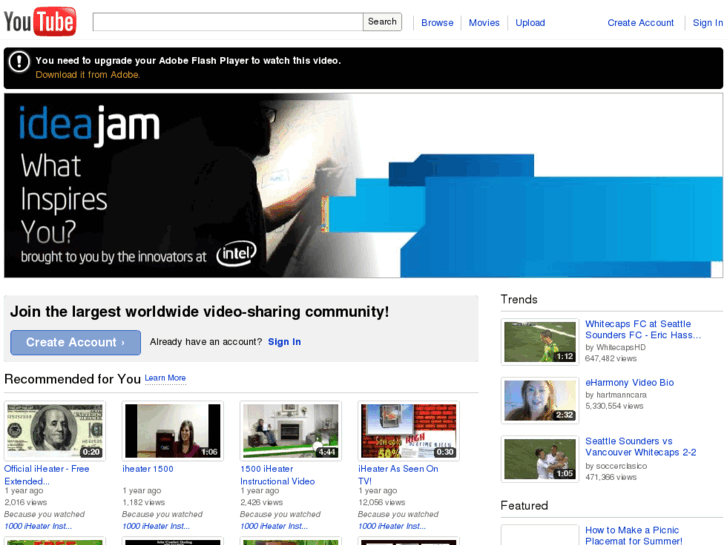
Task: Open the iHeater As Seen On TV thumbnail
Action: point(408,431)
